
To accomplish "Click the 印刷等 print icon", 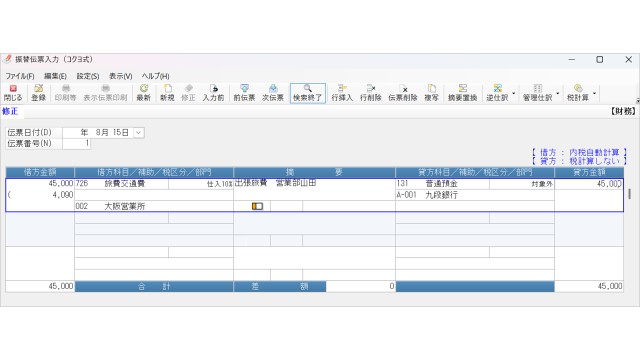I will pyautogui.click(x=65, y=93).
